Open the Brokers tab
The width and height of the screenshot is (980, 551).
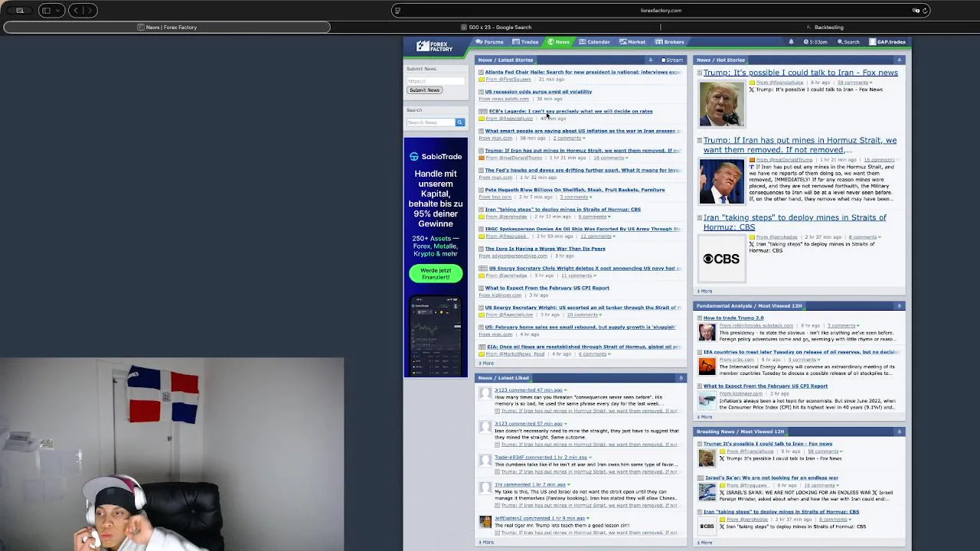(670, 42)
